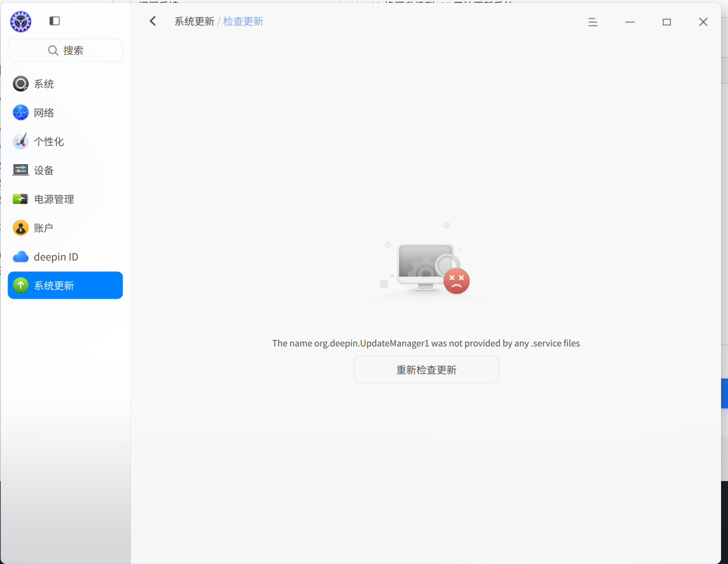This screenshot has height=564, width=728.
Task: Select 系统更新 in the sidebar
Action: coord(65,285)
